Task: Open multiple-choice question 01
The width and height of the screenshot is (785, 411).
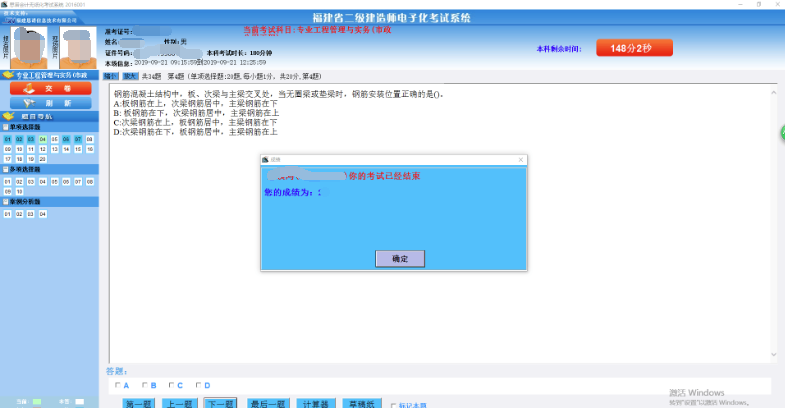Action: [x=8, y=182]
